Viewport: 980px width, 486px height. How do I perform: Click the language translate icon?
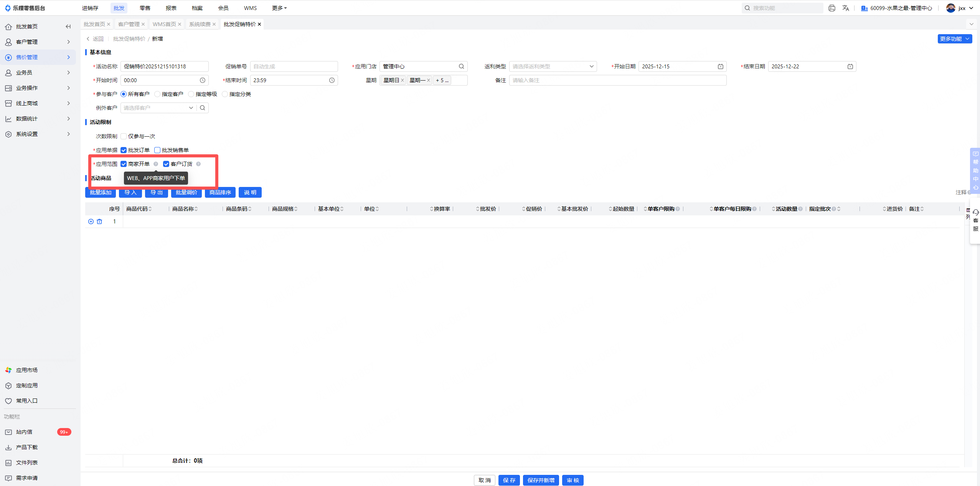pos(845,8)
